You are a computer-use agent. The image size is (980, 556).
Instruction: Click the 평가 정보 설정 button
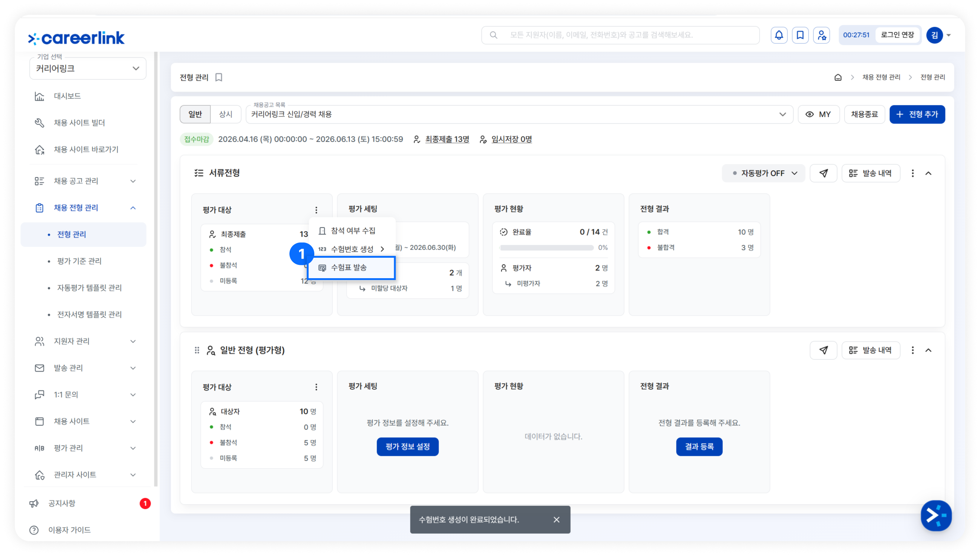407,447
